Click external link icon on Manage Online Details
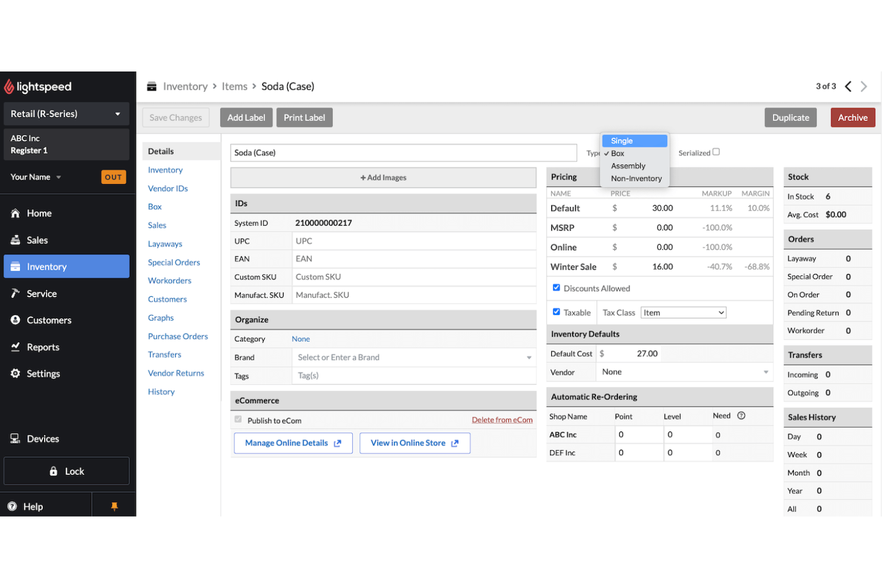 click(337, 443)
